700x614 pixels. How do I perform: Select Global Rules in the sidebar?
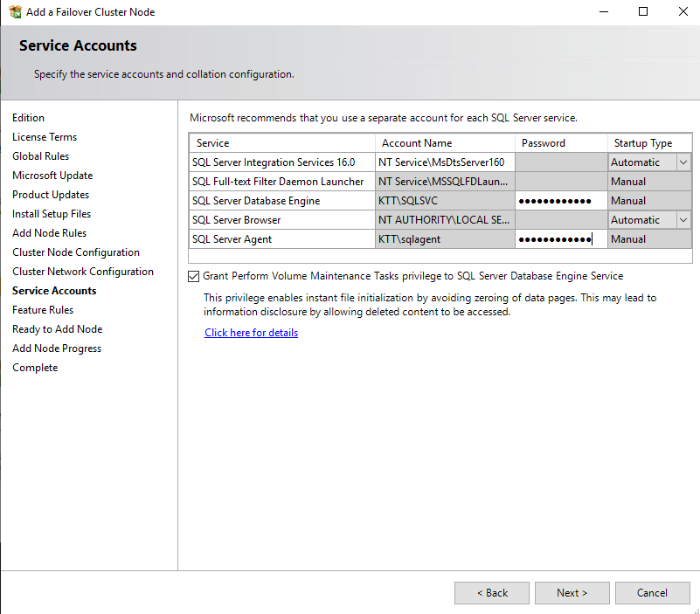(x=40, y=156)
